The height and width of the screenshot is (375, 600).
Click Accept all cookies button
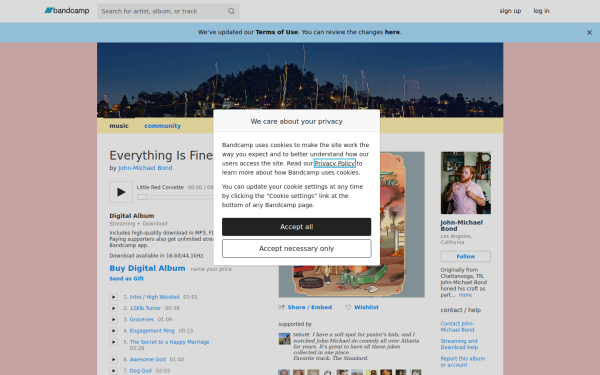tap(297, 227)
